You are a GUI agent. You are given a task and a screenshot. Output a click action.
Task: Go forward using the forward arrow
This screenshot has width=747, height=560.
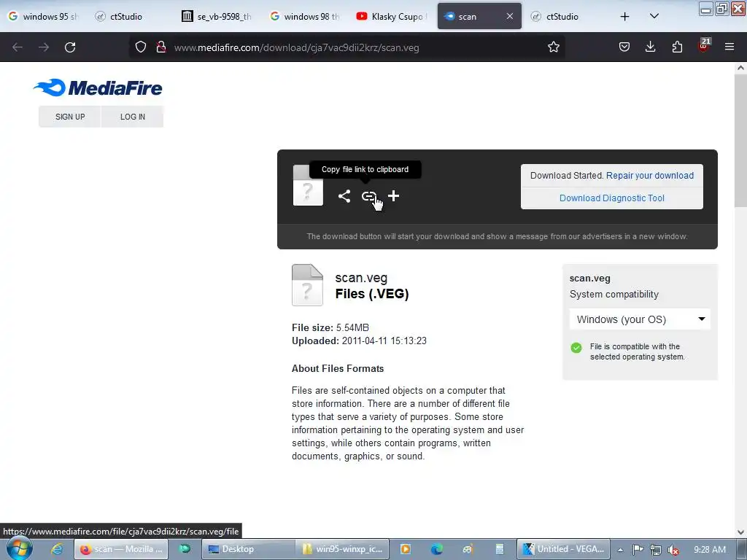click(x=44, y=47)
